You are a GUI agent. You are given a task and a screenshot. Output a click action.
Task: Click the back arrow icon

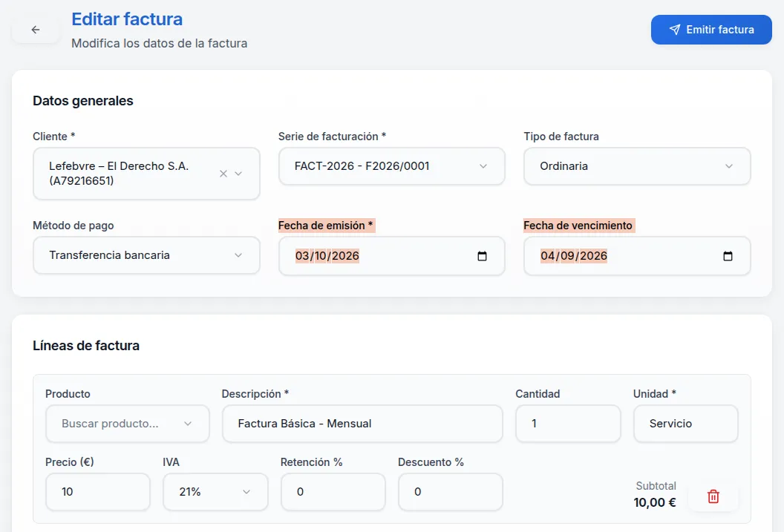point(36,30)
